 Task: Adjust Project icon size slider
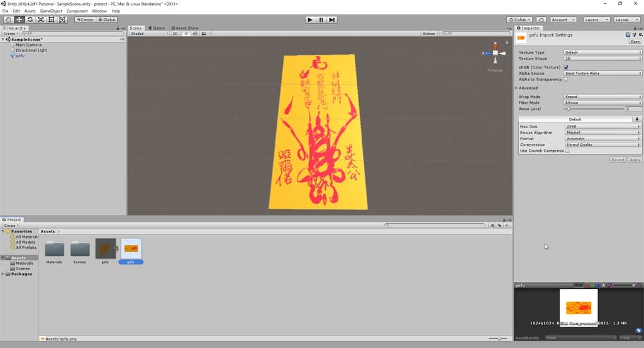pyautogui.click(x=499, y=339)
